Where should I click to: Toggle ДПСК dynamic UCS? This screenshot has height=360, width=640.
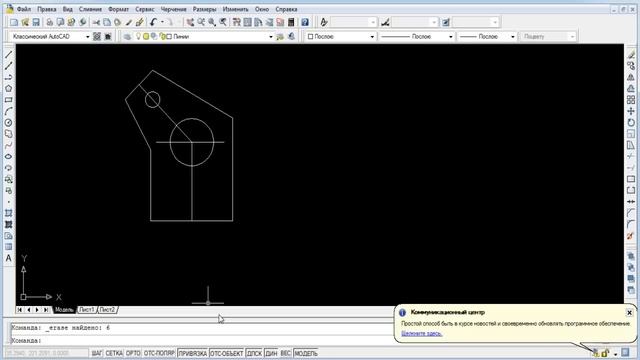(x=254, y=353)
